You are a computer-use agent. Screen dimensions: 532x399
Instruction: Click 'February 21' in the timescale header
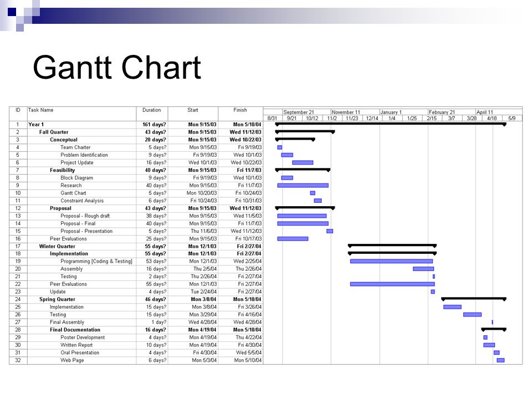[x=442, y=112]
